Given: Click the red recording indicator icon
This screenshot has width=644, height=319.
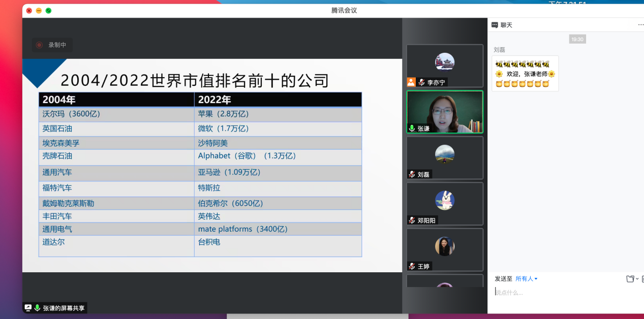Looking at the screenshot, I should [x=39, y=45].
